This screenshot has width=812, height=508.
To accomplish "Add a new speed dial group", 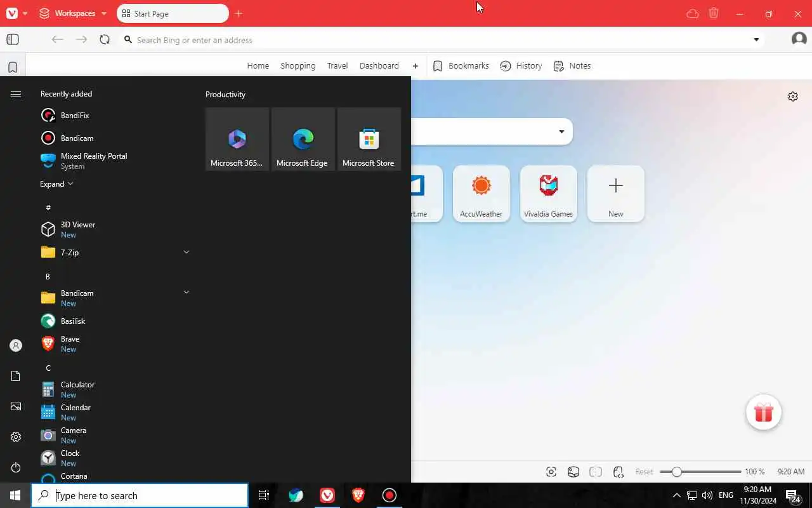I will click(416, 66).
